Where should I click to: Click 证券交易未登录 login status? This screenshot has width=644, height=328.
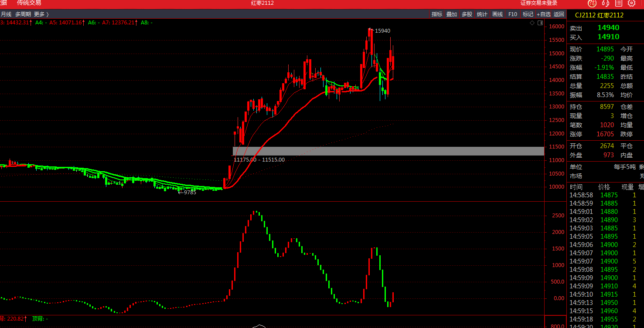coord(539,3)
